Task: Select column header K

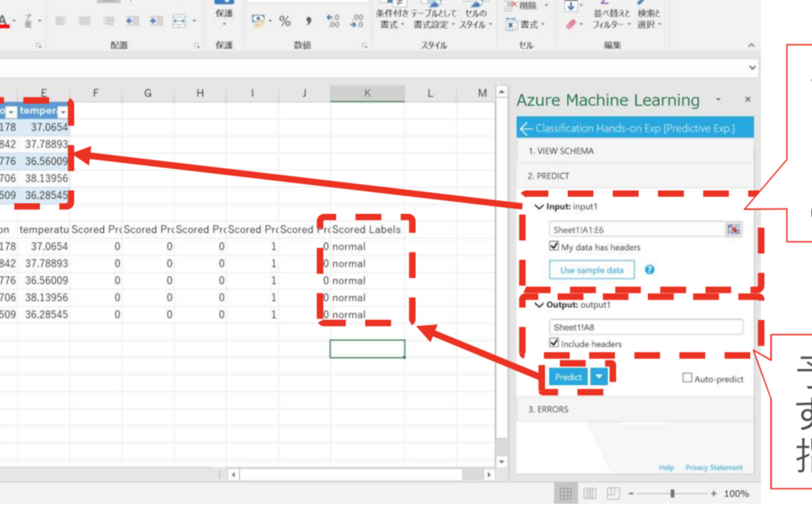Action: [367, 93]
